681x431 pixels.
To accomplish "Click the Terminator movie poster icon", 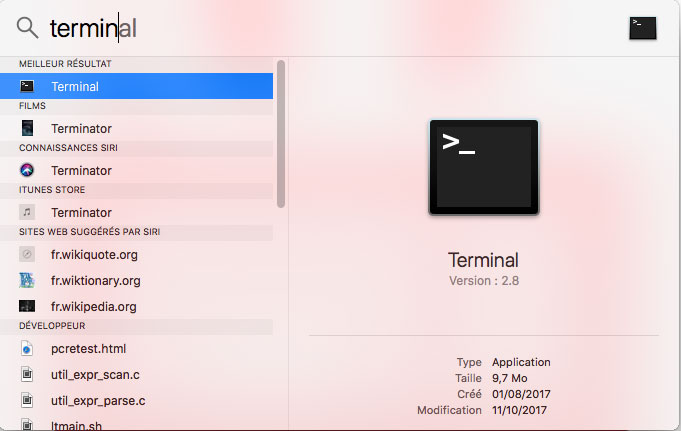I will (x=27, y=128).
